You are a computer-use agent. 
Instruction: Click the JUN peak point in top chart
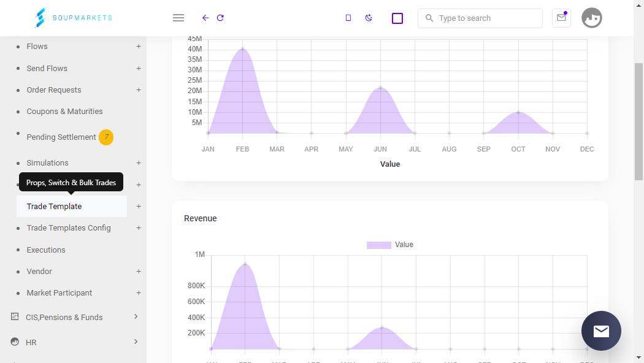[380, 88]
